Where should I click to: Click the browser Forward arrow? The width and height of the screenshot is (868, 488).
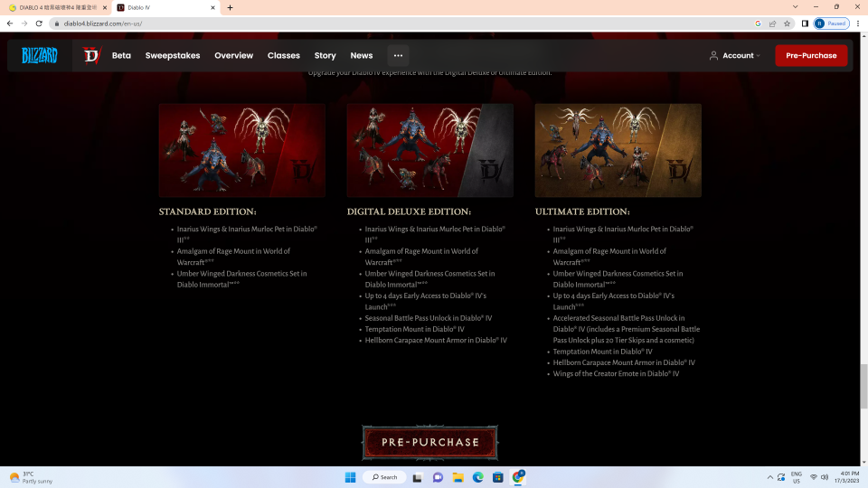tap(24, 23)
